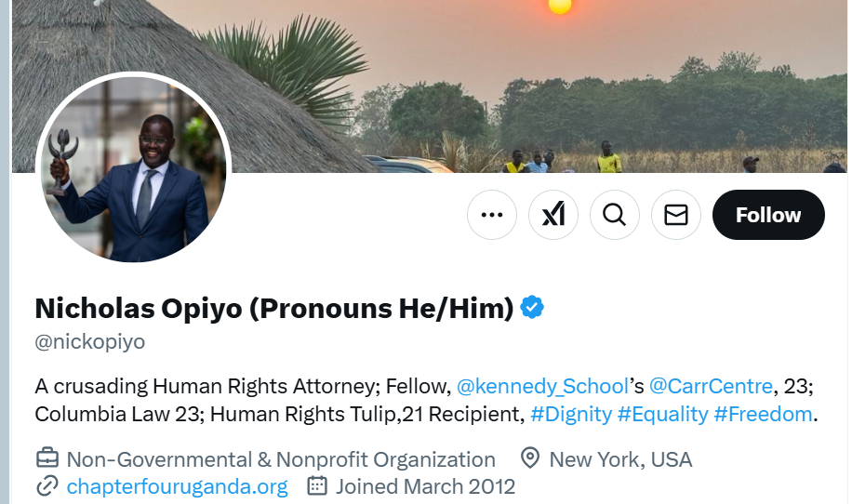
Task: Follow Nicholas Opiyo
Action: pyautogui.click(x=767, y=215)
